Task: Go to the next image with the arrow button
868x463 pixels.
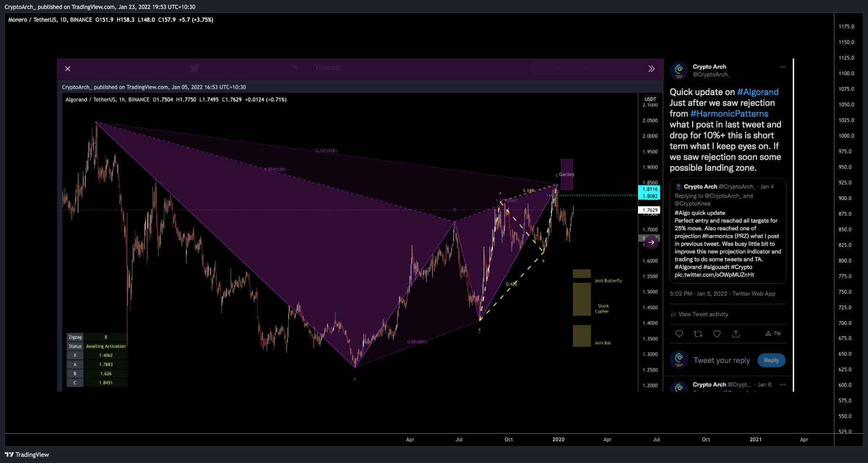Action: tap(652, 242)
